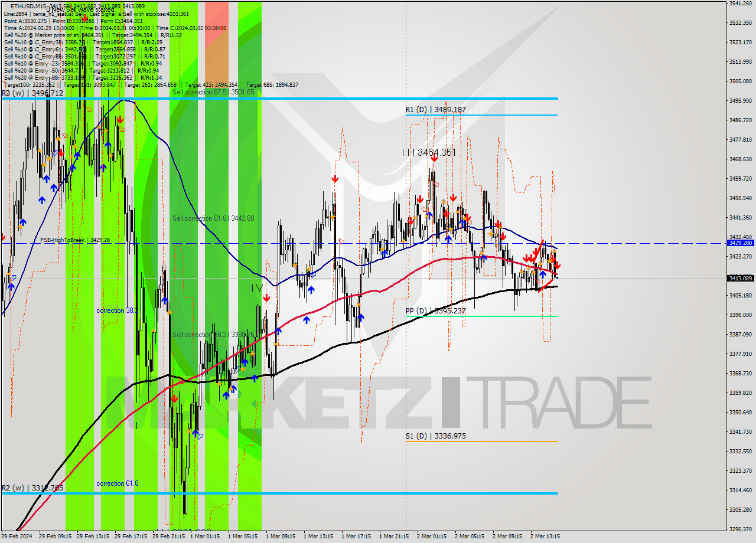The width and height of the screenshot is (756, 543).
Task: Click the '2 Mar 01:15' time axis label
Action: 432,537
